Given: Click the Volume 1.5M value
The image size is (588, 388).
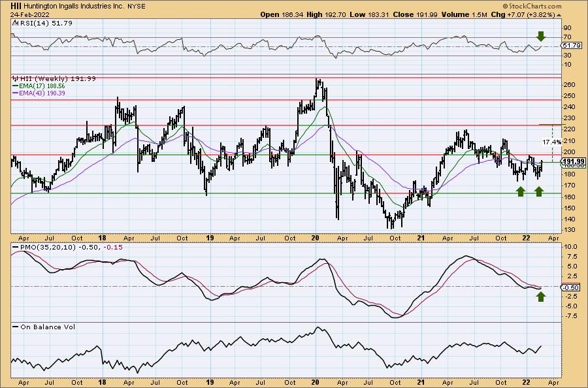Looking at the screenshot, I should pyautogui.click(x=464, y=14).
